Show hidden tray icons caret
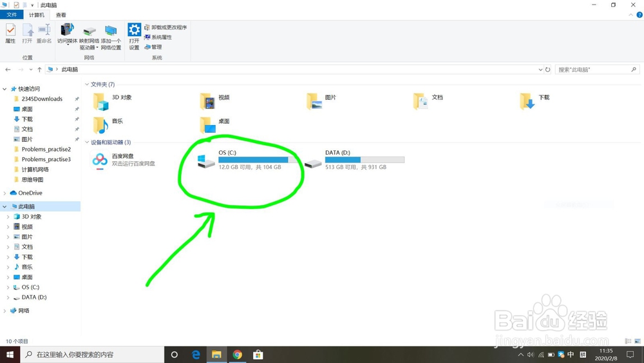Screen dimensions: 644x363 pos(520,355)
